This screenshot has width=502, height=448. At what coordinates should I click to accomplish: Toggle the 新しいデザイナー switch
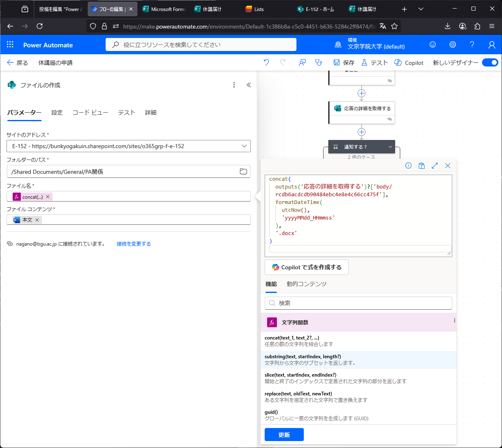click(490, 62)
